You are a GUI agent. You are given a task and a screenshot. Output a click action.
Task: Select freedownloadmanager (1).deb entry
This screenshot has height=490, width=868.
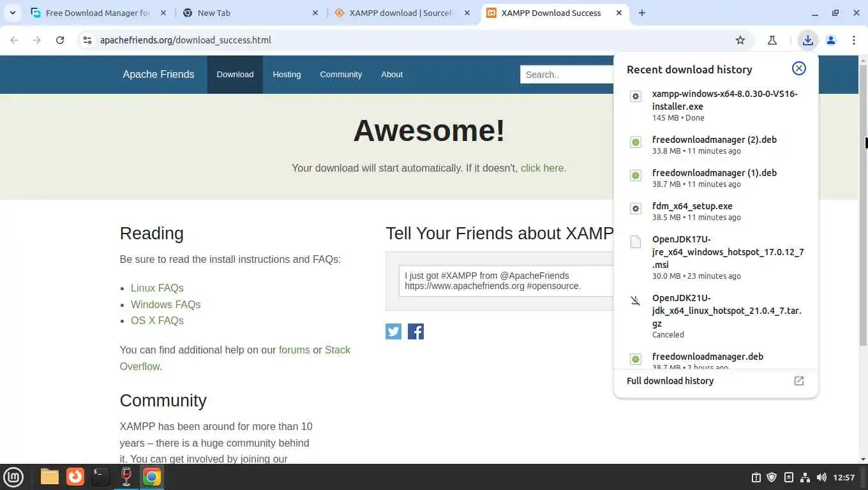(x=716, y=178)
